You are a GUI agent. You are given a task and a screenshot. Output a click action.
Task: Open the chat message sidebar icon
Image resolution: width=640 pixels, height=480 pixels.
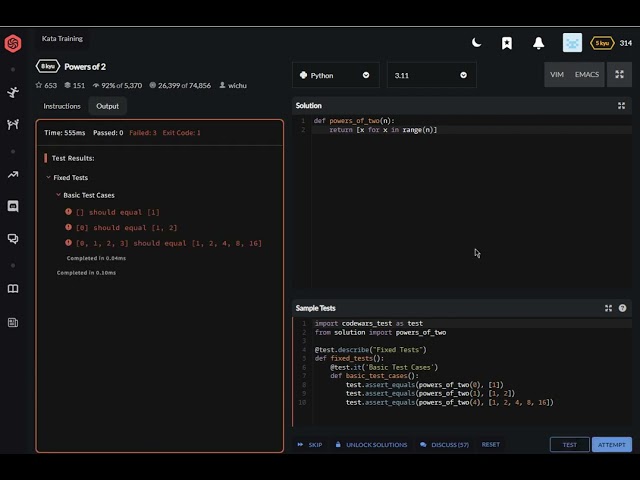click(13, 206)
